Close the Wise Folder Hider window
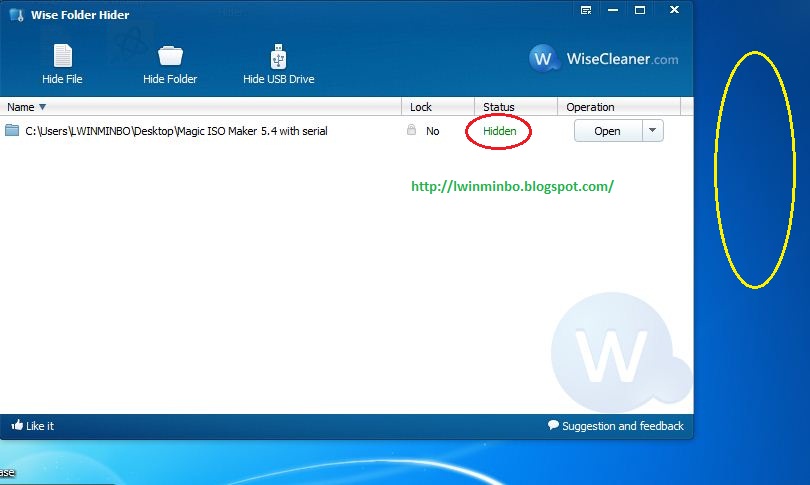810x485 pixels. (674, 10)
